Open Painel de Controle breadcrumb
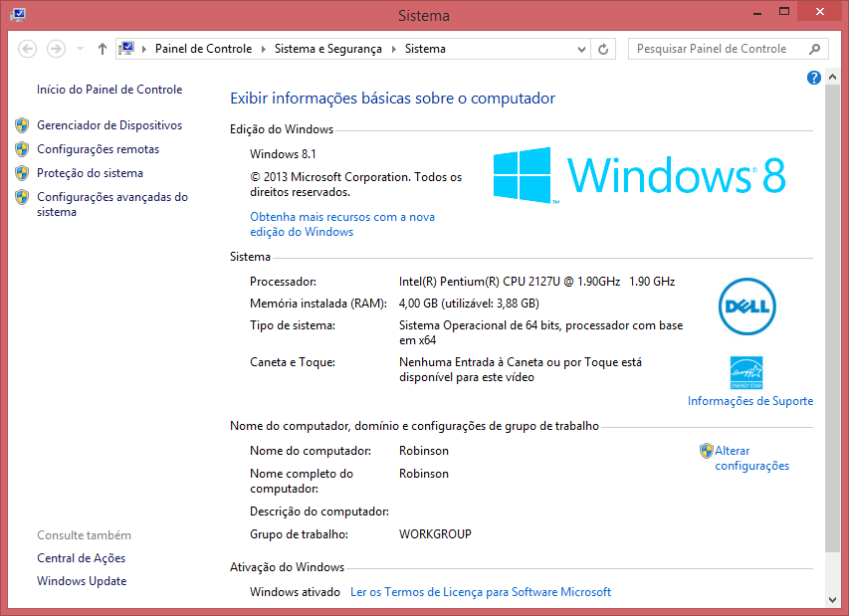 [x=203, y=49]
